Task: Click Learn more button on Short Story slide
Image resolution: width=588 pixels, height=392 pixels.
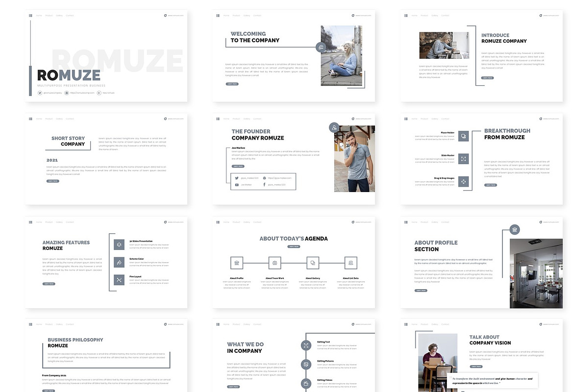Action: (53, 181)
